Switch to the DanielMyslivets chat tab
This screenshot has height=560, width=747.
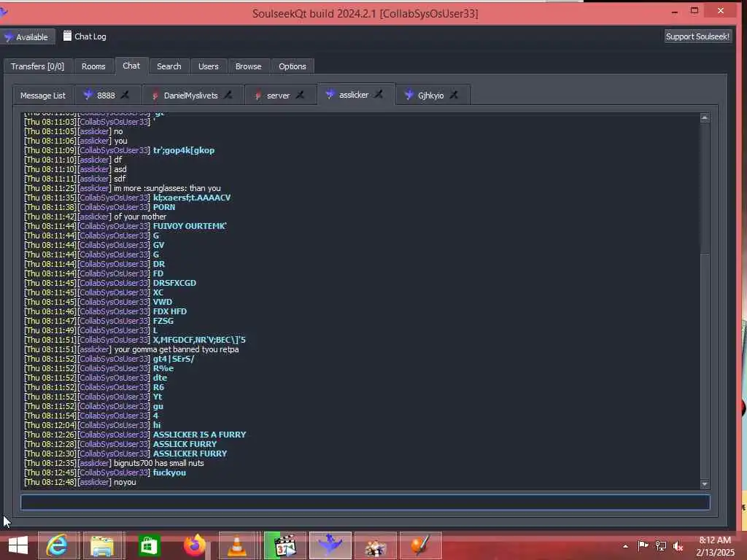click(190, 96)
